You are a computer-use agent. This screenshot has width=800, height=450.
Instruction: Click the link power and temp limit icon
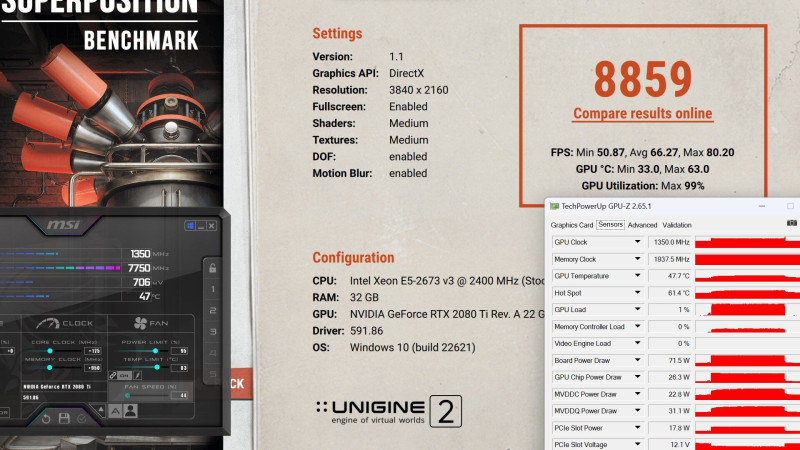(x=113, y=376)
